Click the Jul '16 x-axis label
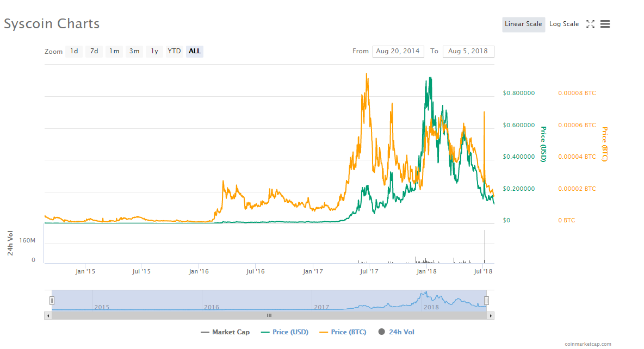 (256, 271)
